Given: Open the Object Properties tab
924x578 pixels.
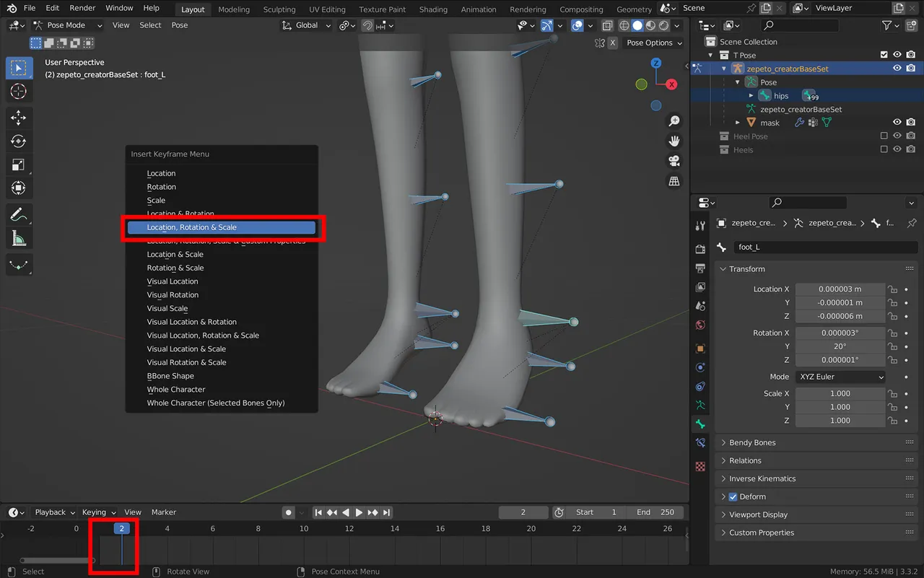Looking at the screenshot, I should pos(699,349).
